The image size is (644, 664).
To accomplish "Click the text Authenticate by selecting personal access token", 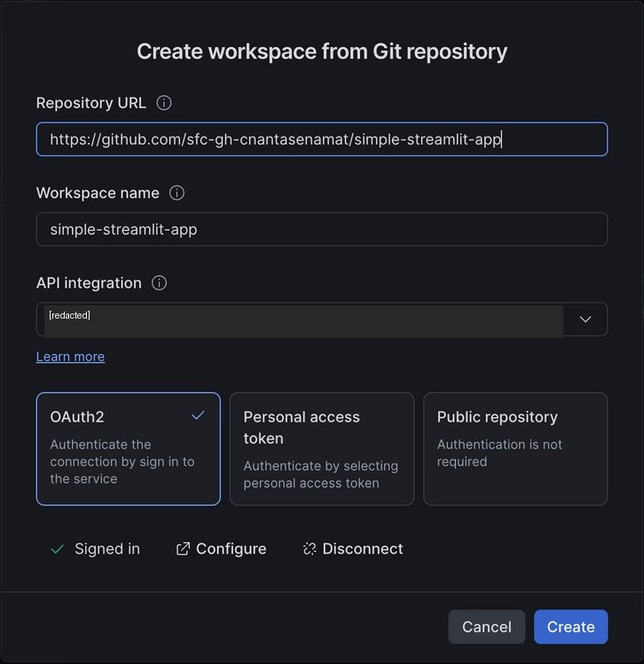I will (x=321, y=474).
